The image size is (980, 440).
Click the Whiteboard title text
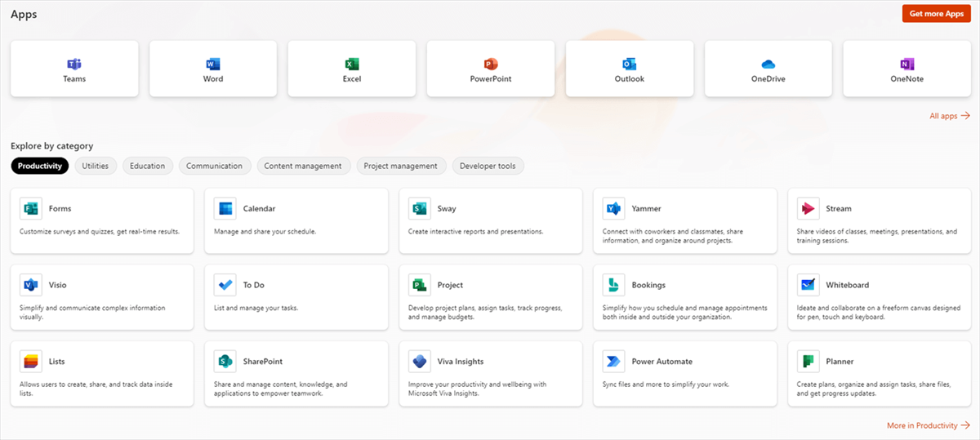click(x=848, y=285)
